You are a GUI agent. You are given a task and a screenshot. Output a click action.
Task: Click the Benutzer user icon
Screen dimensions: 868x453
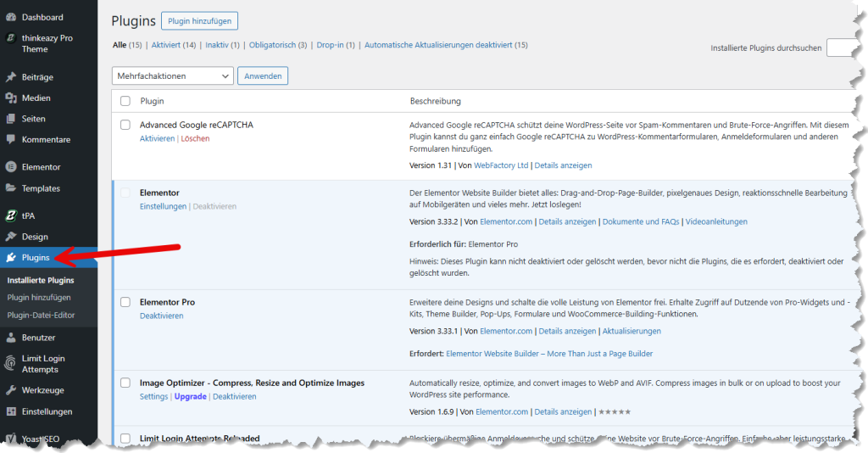point(10,338)
